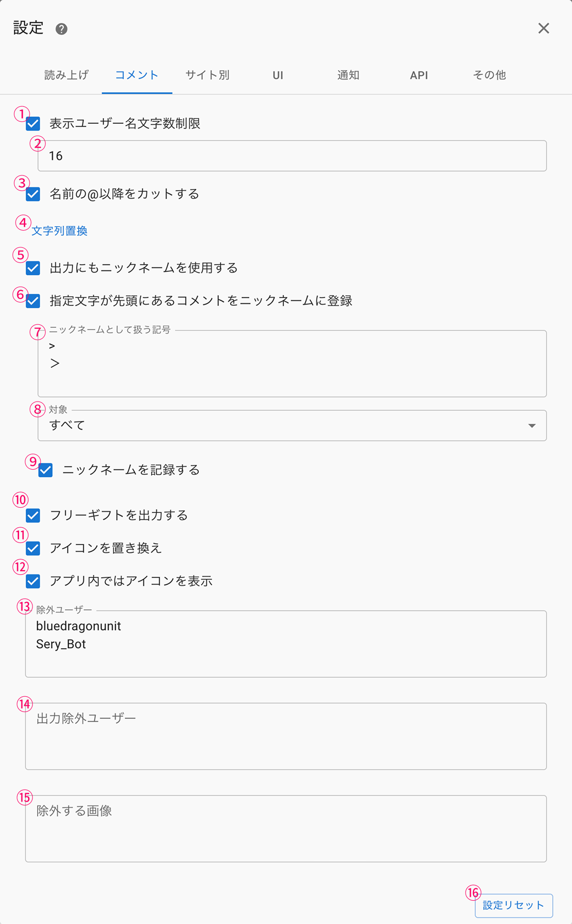572x924 pixels.
Task: Disable 出力にもニックネームを使用する option
Action: [x=33, y=268]
